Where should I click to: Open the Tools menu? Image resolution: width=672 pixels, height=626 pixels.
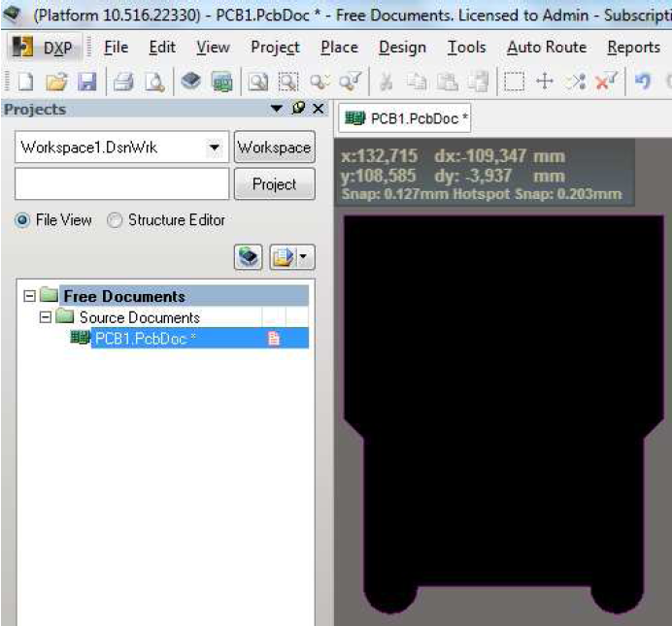467,48
